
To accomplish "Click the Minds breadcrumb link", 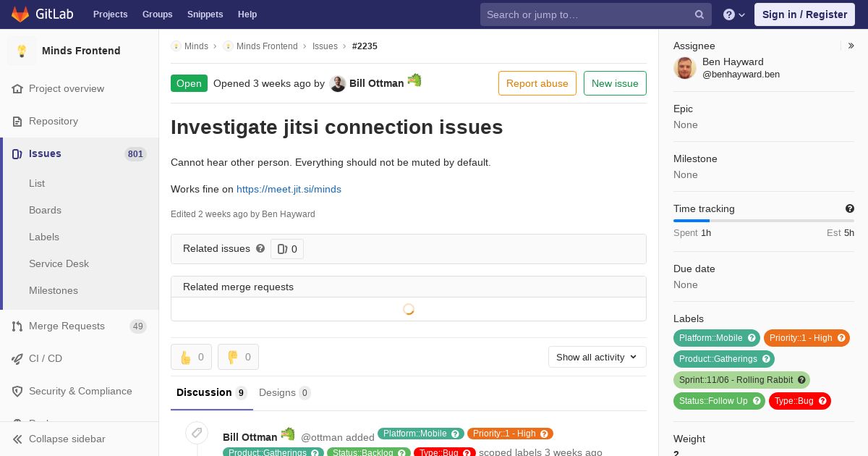I will pos(196,46).
